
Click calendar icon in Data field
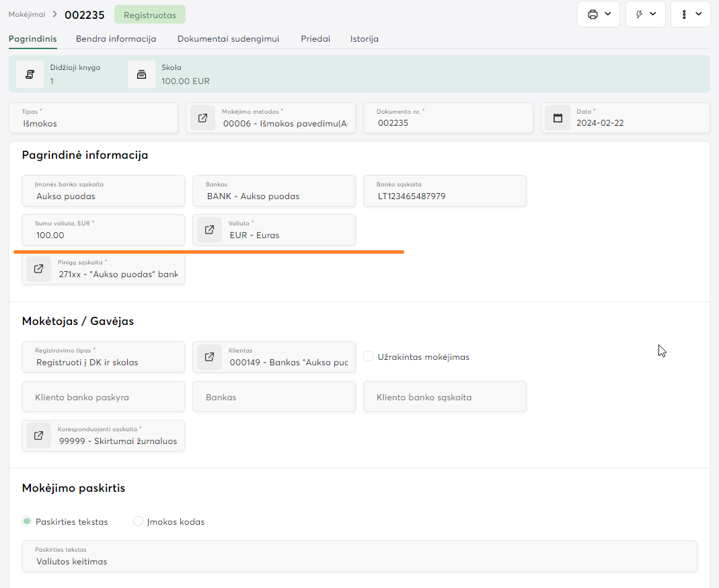pyautogui.click(x=558, y=118)
